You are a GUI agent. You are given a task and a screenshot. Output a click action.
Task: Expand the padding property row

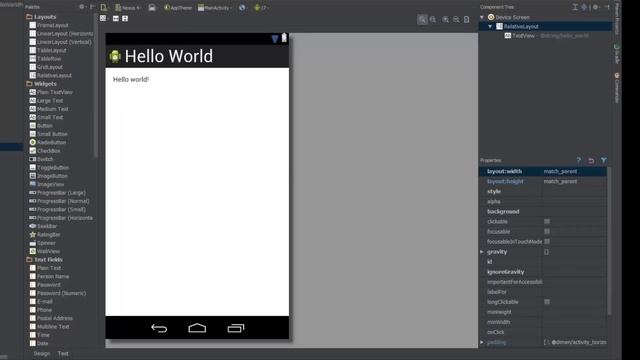click(482, 342)
